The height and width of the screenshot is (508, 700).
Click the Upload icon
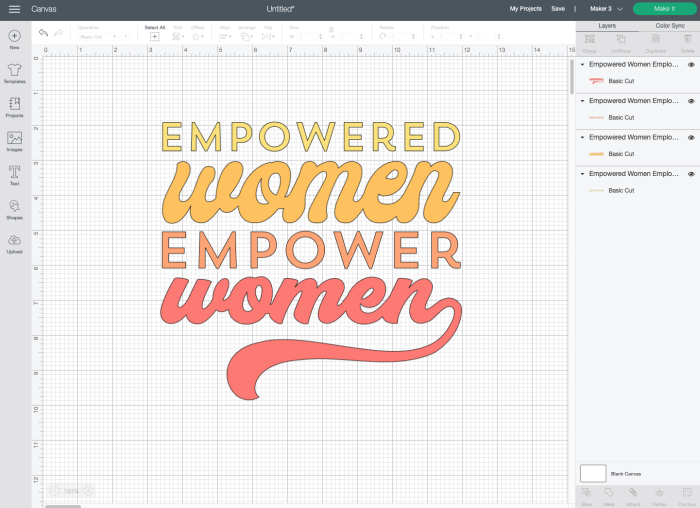click(14, 242)
